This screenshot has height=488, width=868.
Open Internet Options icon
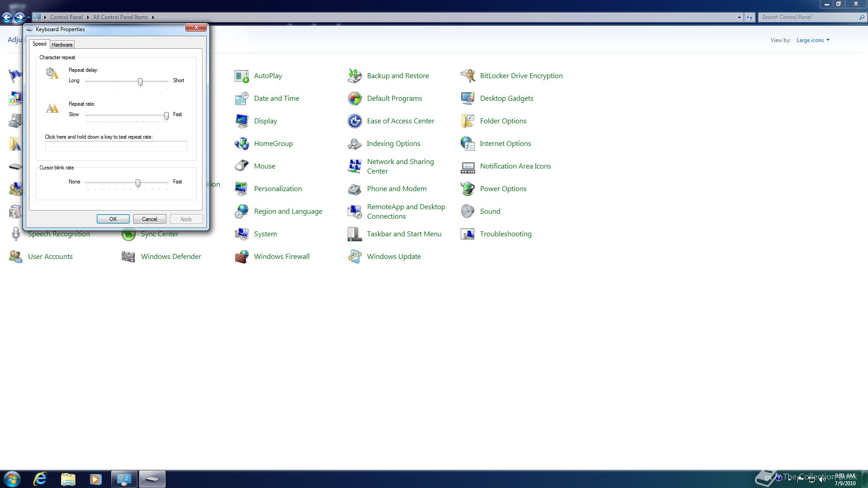point(468,144)
